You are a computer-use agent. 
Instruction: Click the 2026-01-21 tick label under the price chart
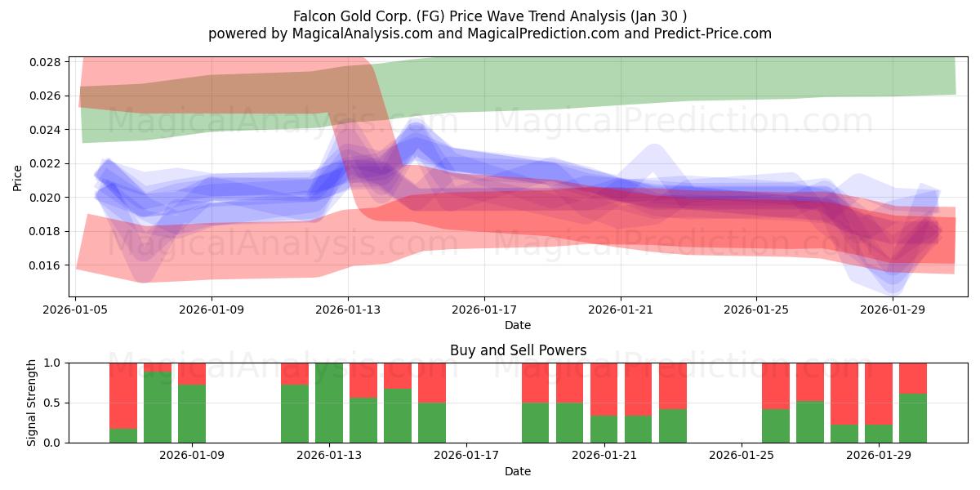[x=621, y=310]
